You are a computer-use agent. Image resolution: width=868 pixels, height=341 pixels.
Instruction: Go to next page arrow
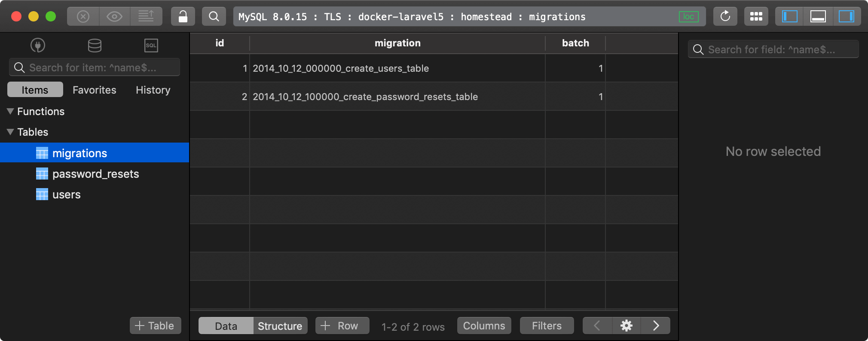pyautogui.click(x=656, y=326)
